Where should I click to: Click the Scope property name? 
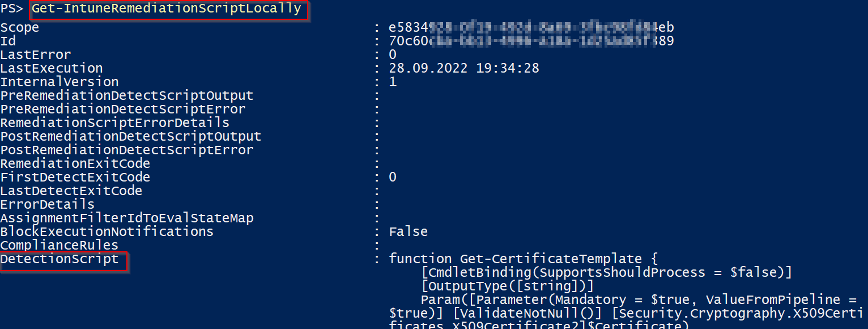click(x=20, y=27)
